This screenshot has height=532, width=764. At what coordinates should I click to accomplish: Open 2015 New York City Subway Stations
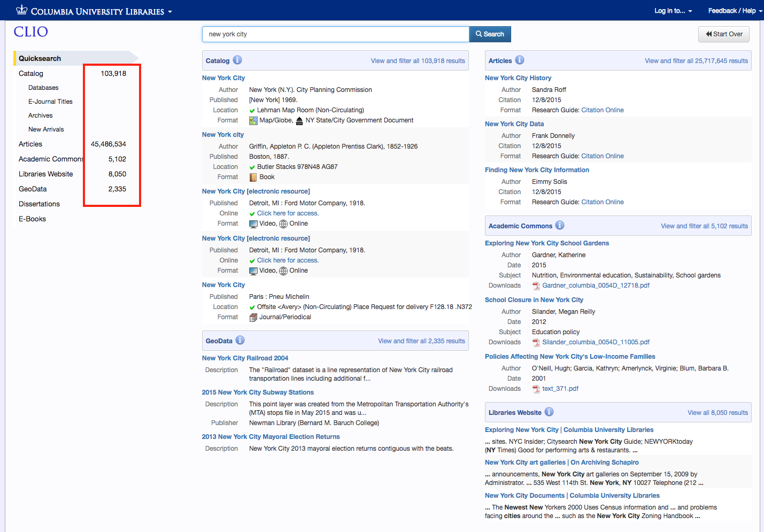(258, 392)
